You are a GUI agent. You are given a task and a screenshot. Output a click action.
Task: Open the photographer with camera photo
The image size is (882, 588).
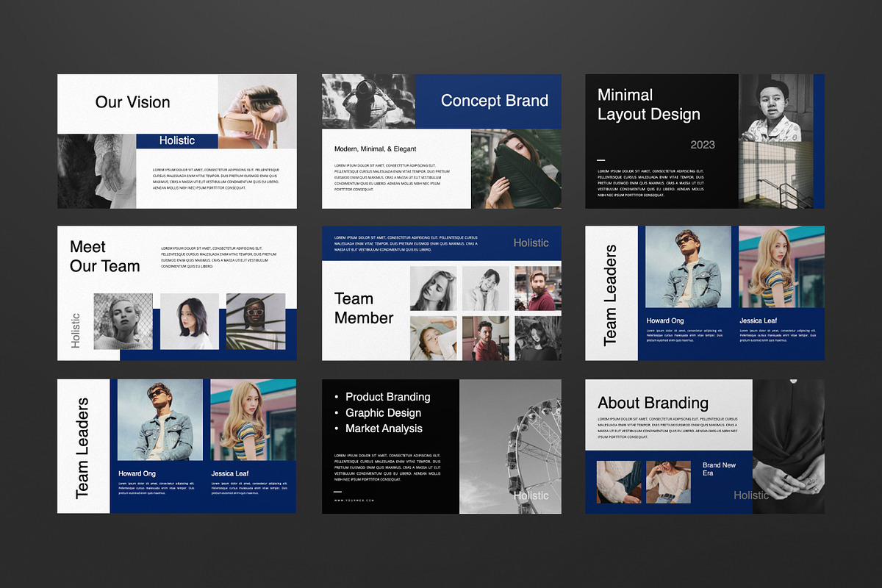[x=369, y=101]
